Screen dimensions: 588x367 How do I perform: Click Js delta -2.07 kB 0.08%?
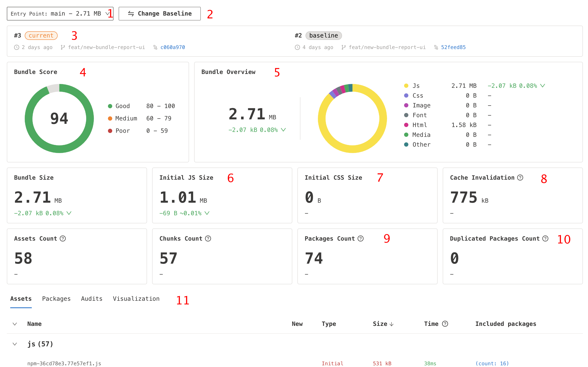[x=516, y=86]
